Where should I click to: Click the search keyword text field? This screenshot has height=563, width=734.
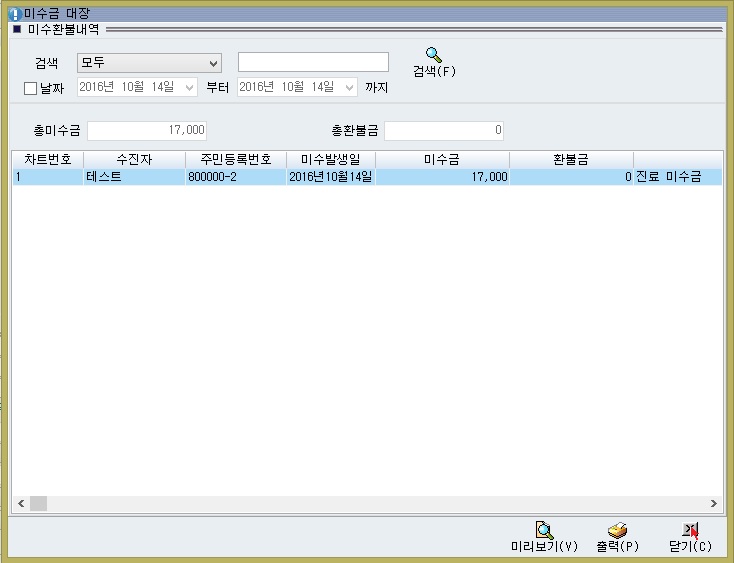click(x=313, y=63)
